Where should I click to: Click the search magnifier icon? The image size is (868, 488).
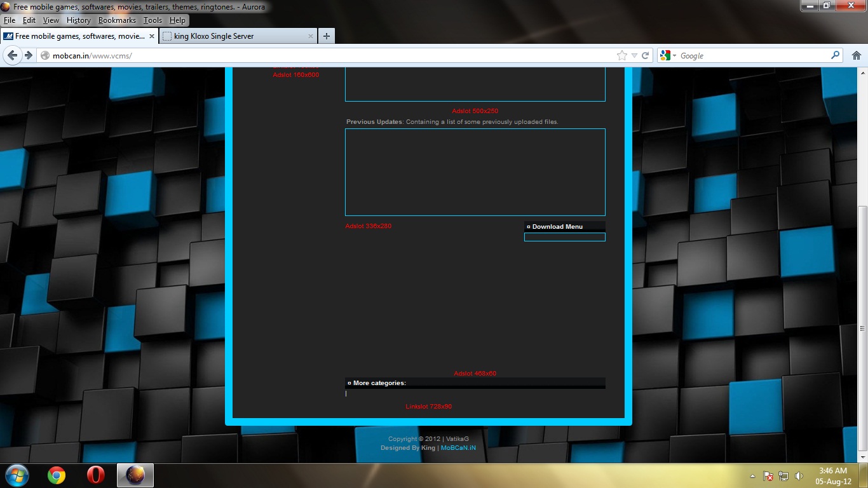[835, 55]
